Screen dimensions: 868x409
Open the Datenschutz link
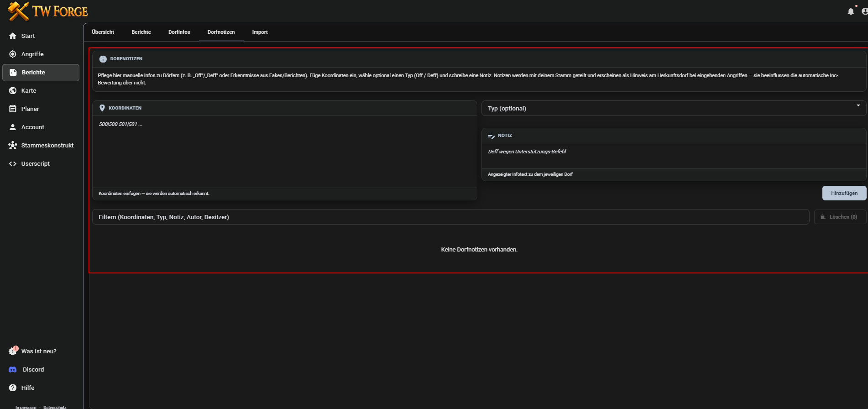55,407
